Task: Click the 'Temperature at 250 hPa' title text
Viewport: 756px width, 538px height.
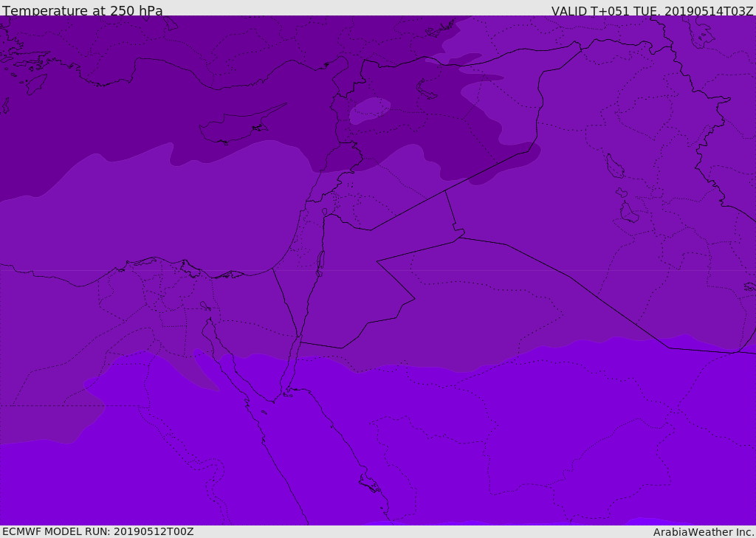Action: coord(83,10)
